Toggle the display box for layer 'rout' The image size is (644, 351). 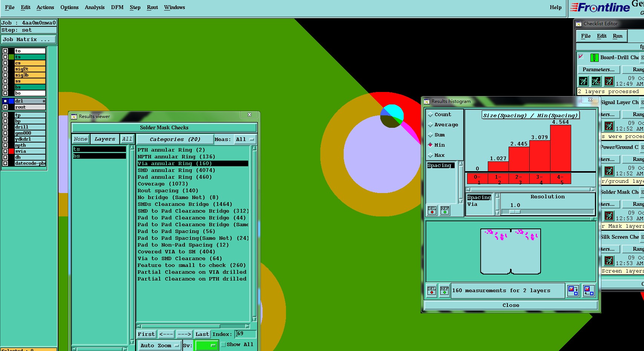pyautogui.click(x=5, y=107)
